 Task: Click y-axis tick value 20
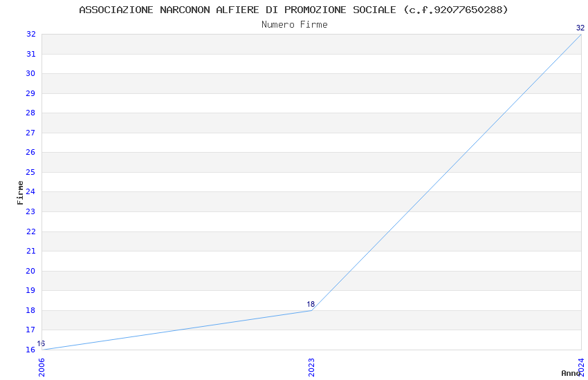(x=30, y=271)
